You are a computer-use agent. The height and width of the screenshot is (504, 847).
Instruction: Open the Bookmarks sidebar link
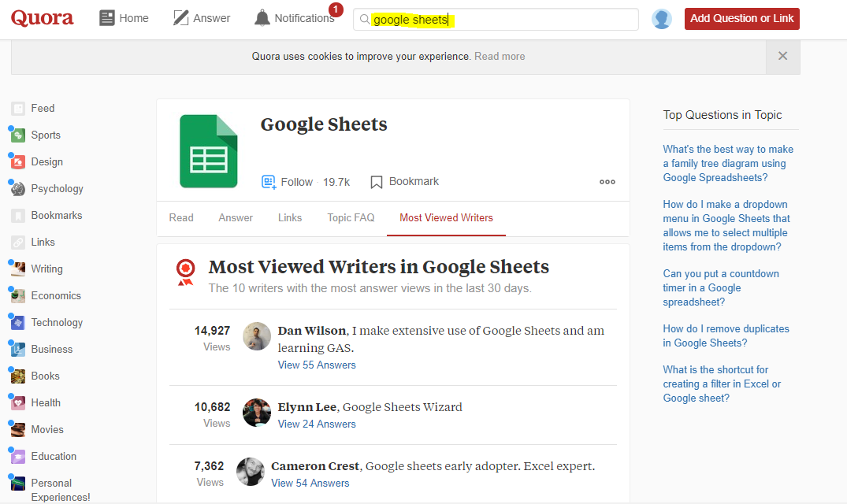point(57,215)
